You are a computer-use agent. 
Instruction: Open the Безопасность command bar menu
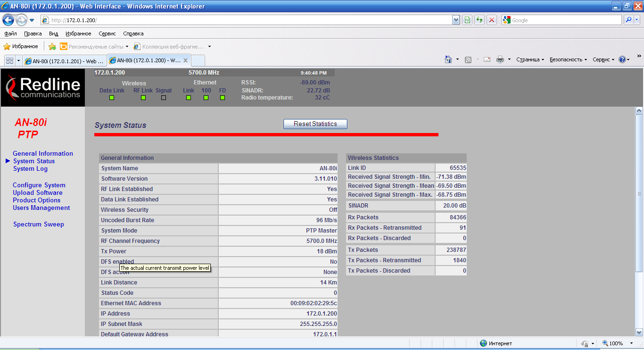point(569,59)
